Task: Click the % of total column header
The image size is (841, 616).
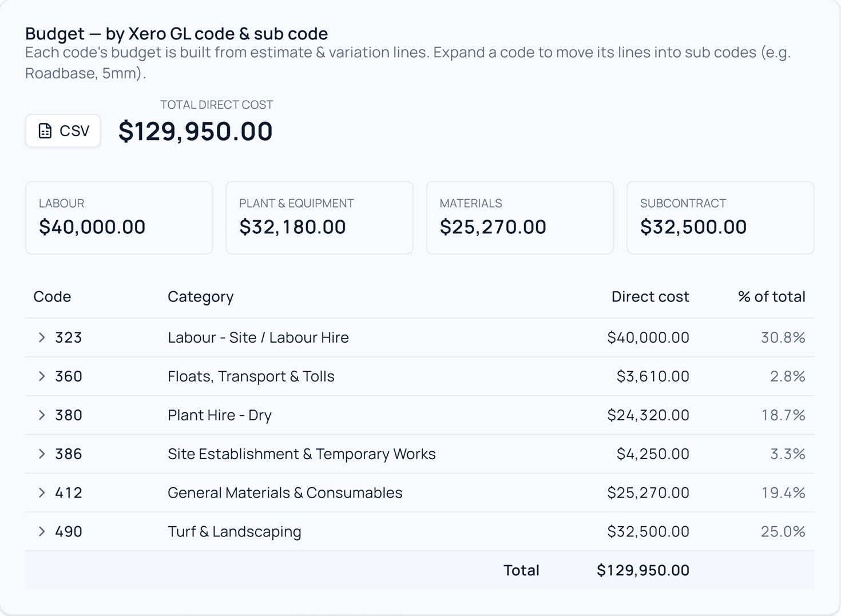Action: pos(771,297)
